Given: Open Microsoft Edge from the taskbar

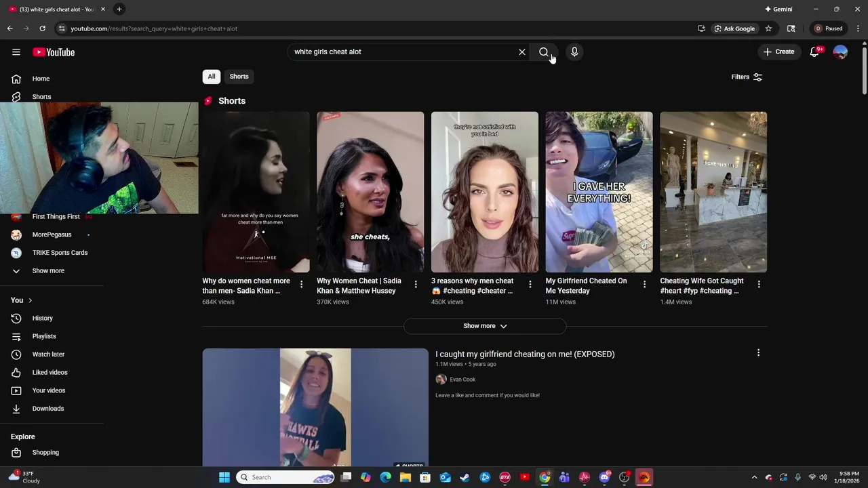Looking at the screenshot, I should (386, 477).
